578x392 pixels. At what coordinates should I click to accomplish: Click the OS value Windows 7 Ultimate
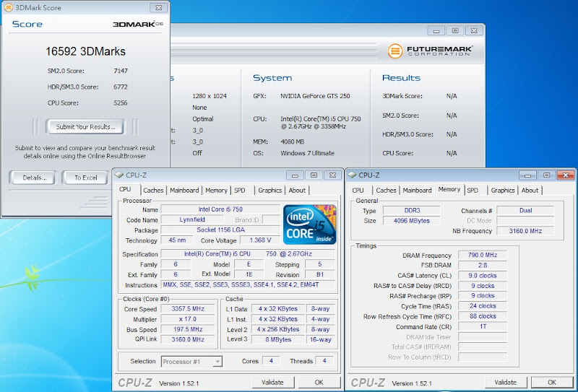(308, 153)
